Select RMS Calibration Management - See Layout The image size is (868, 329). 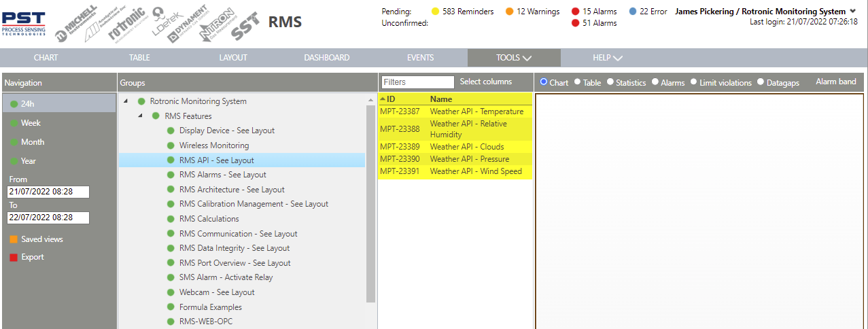[x=254, y=204]
